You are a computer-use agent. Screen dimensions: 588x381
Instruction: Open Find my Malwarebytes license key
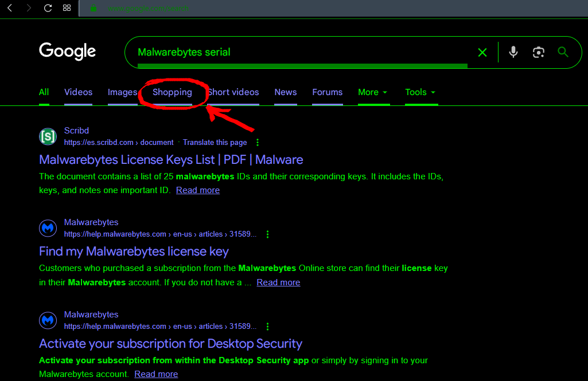coord(134,252)
